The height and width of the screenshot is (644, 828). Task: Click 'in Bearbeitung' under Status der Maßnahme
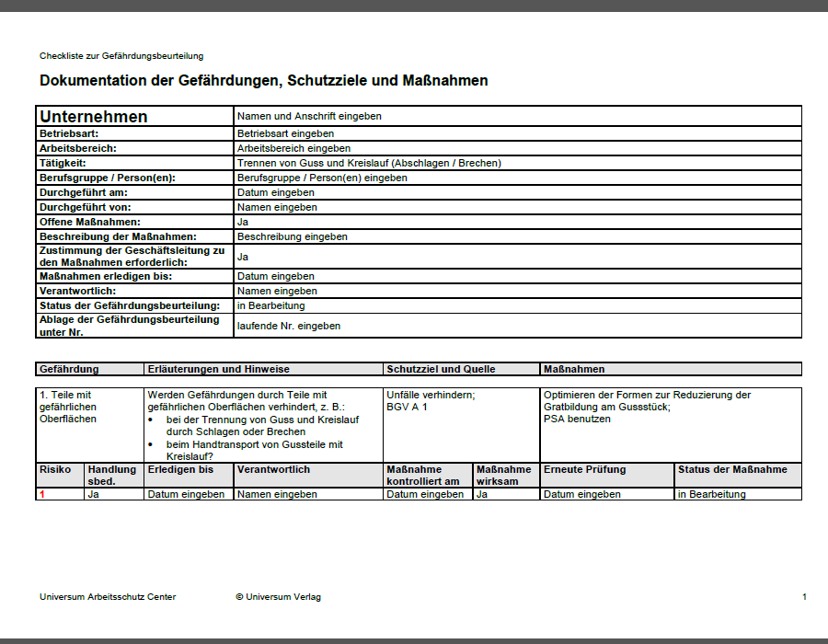738,494
